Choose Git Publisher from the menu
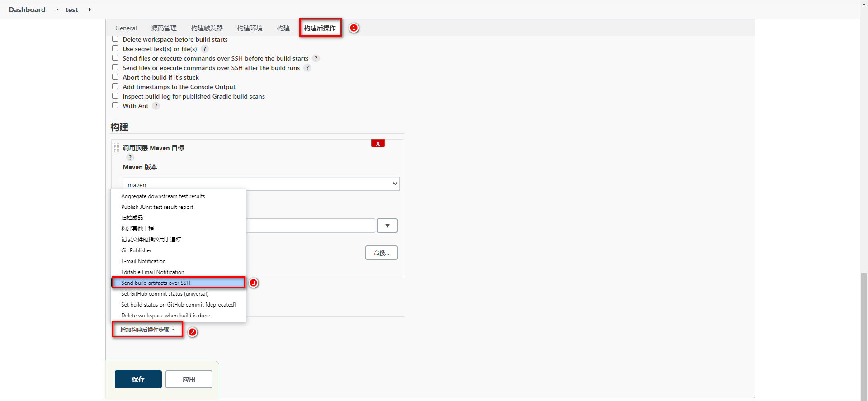The image size is (868, 401). pos(137,250)
